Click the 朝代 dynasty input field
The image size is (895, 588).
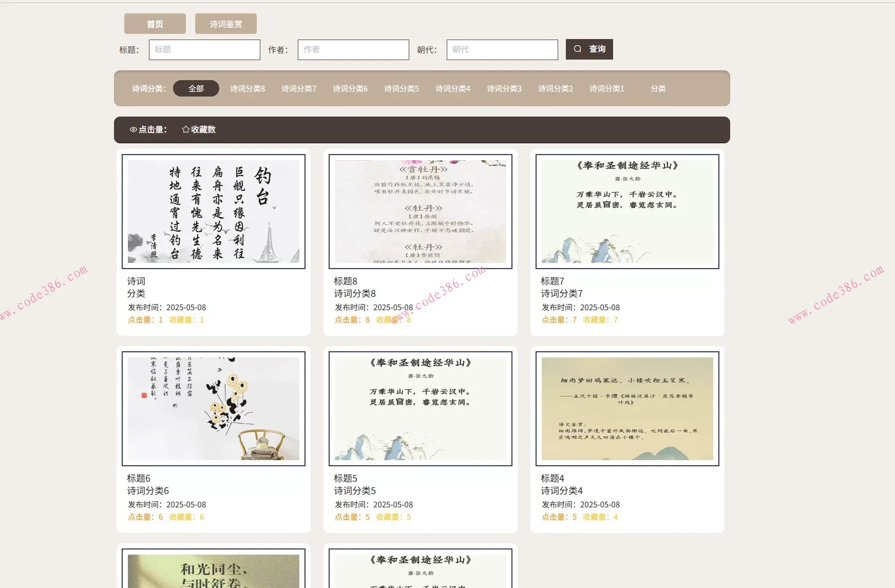click(502, 49)
